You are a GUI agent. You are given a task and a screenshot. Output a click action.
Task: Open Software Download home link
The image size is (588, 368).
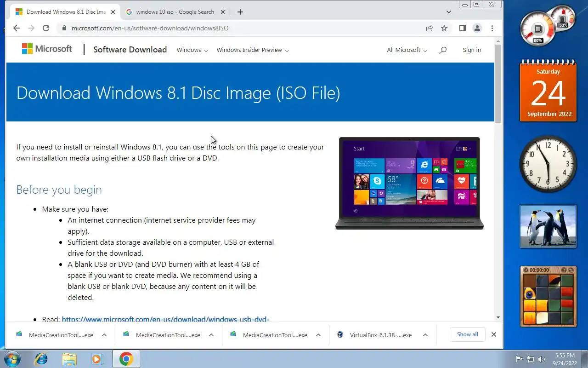[x=130, y=50]
